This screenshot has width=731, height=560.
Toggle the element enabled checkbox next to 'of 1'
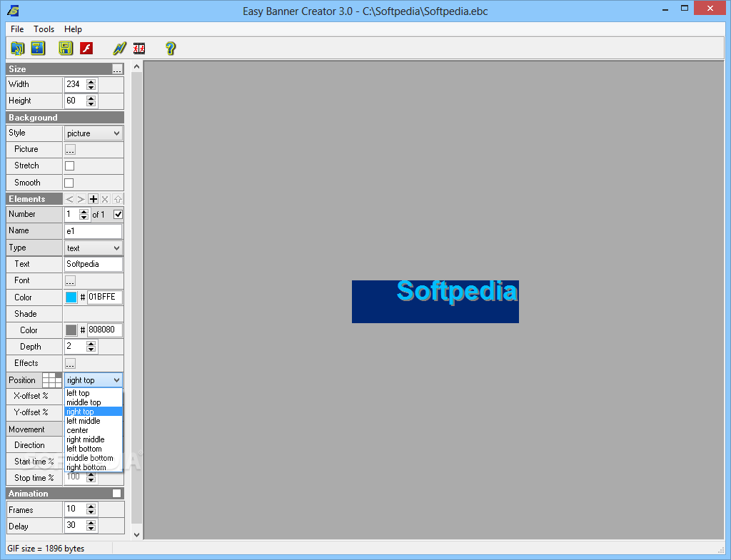[x=118, y=214]
